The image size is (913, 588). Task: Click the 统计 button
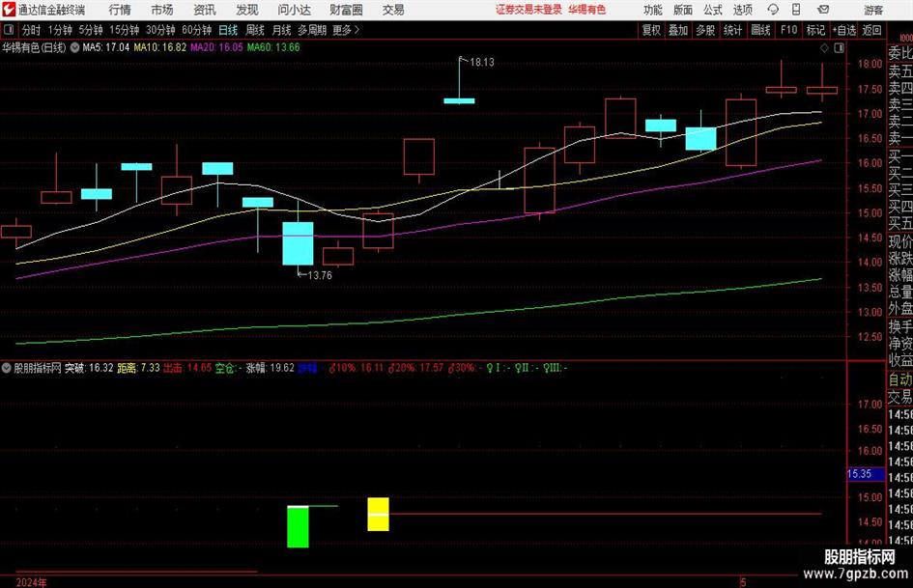pyautogui.click(x=732, y=30)
